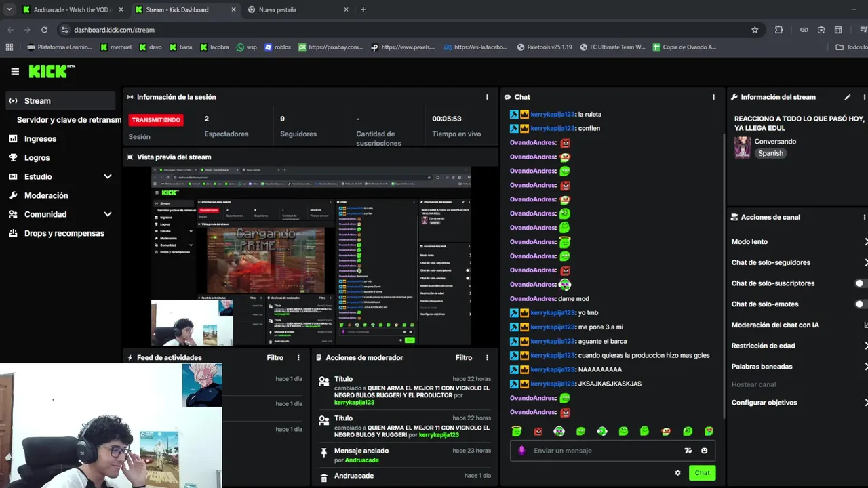868x488 pixels.
Task: Click the address bar URL
Action: point(114,30)
